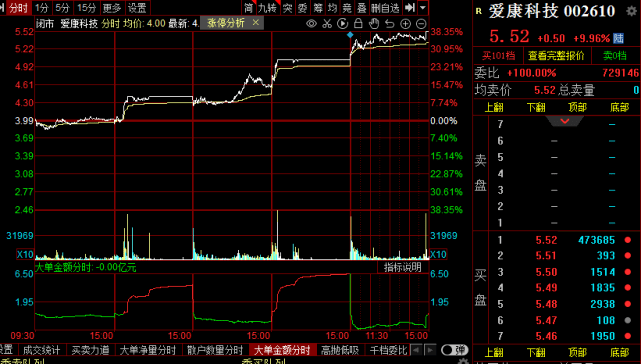Click the undo arrow icon in chart toolbar

pyautogui.click(x=390, y=24)
